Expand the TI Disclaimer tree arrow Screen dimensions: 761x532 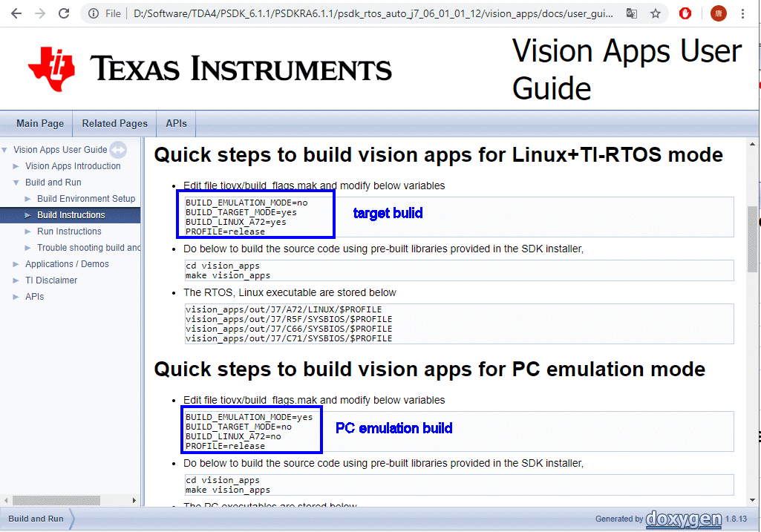16,280
